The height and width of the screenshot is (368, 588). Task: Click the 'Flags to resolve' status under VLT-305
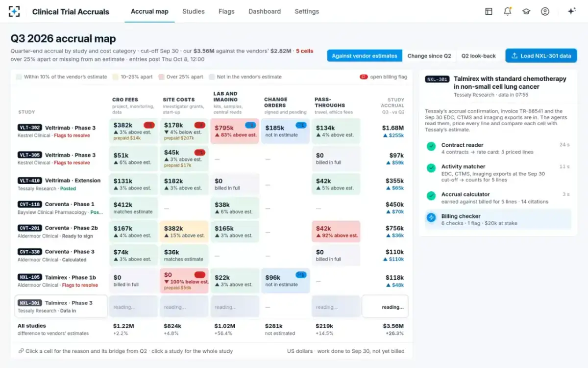[x=72, y=163]
